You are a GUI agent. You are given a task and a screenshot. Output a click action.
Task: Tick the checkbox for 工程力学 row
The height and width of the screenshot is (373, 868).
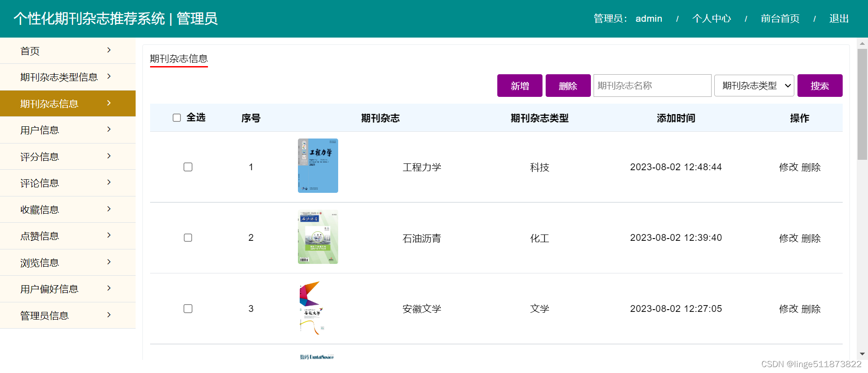pyautogui.click(x=188, y=167)
